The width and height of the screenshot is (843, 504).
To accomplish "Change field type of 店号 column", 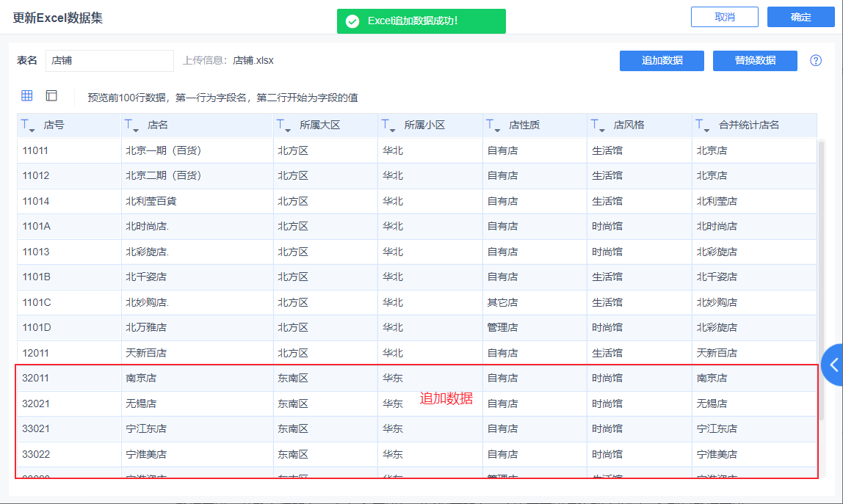I will click(x=27, y=125).
